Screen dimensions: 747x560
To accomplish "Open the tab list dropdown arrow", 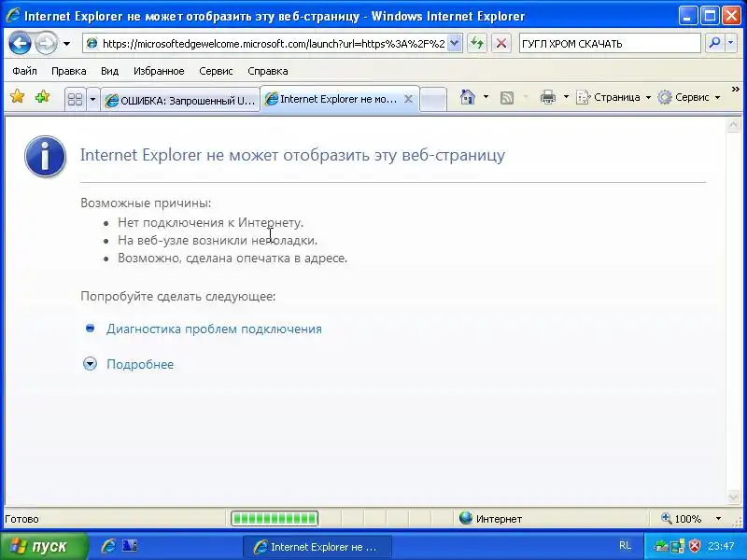I will 92,99.
